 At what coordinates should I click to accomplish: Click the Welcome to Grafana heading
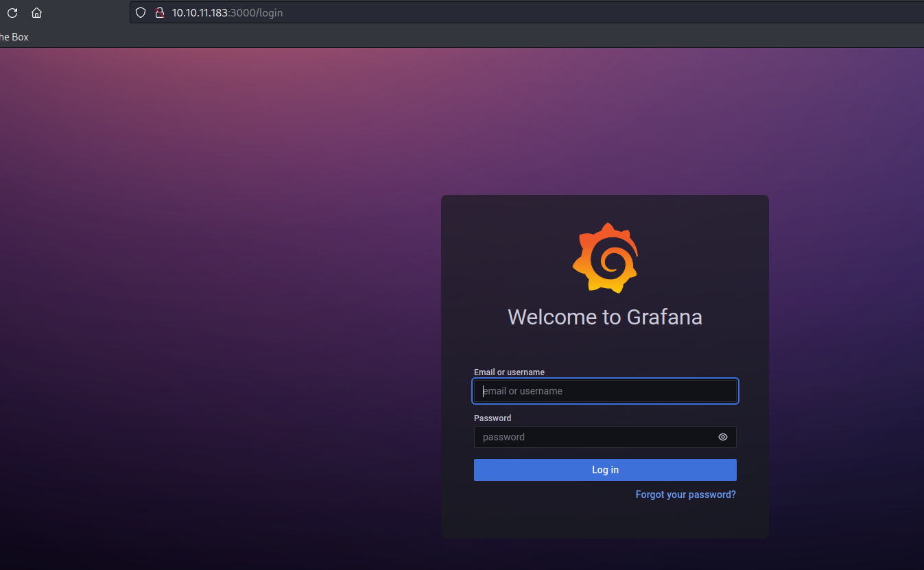(605, 317)
